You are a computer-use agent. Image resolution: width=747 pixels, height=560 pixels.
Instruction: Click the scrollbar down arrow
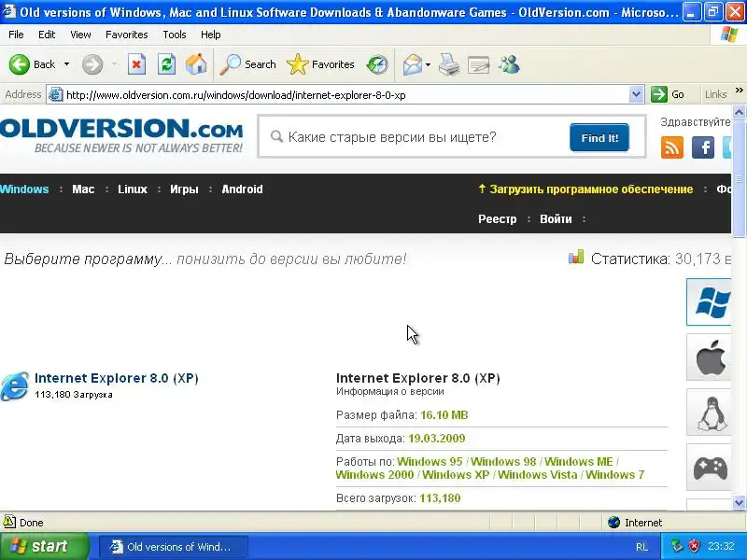[739, 502]
